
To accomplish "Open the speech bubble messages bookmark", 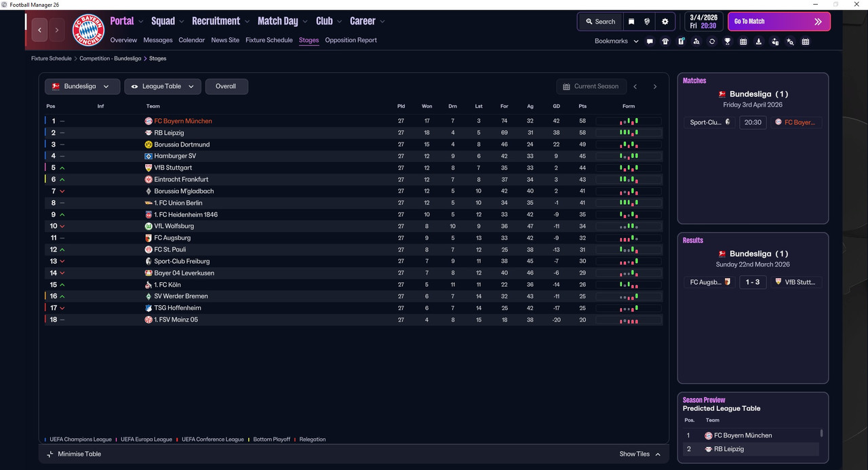I will pyautogui.click(x=650, y=41).
